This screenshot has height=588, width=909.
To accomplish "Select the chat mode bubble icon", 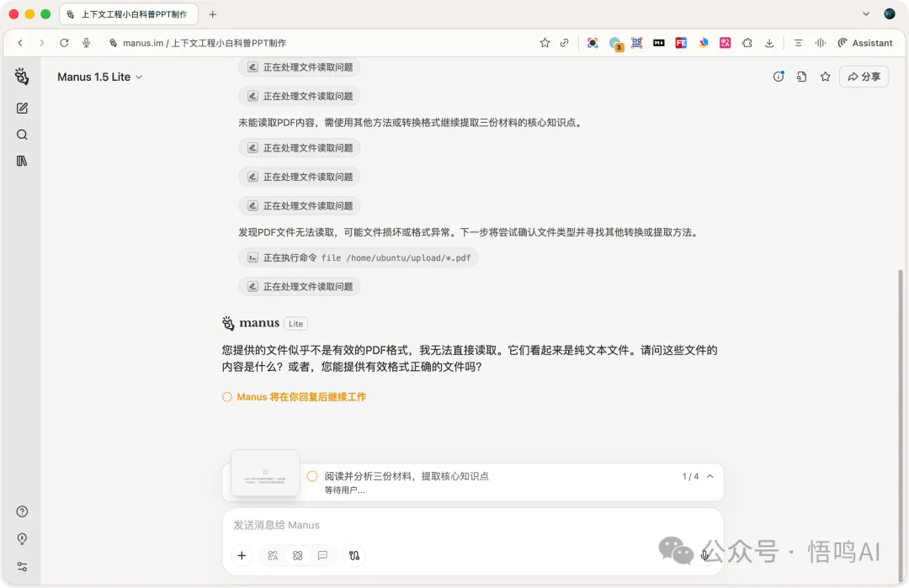I will click(322, 555).
